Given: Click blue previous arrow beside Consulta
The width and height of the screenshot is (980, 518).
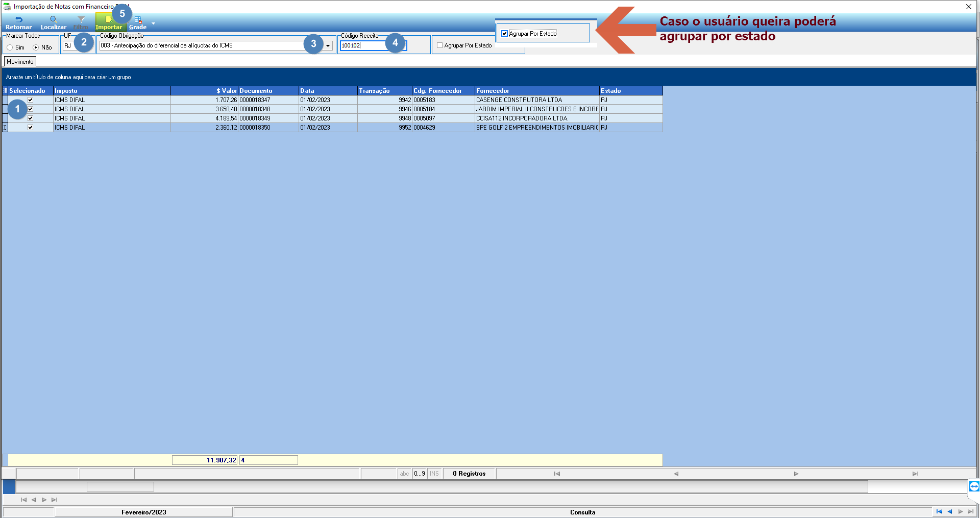Looking at the screenshot, I should click(950, 511).
